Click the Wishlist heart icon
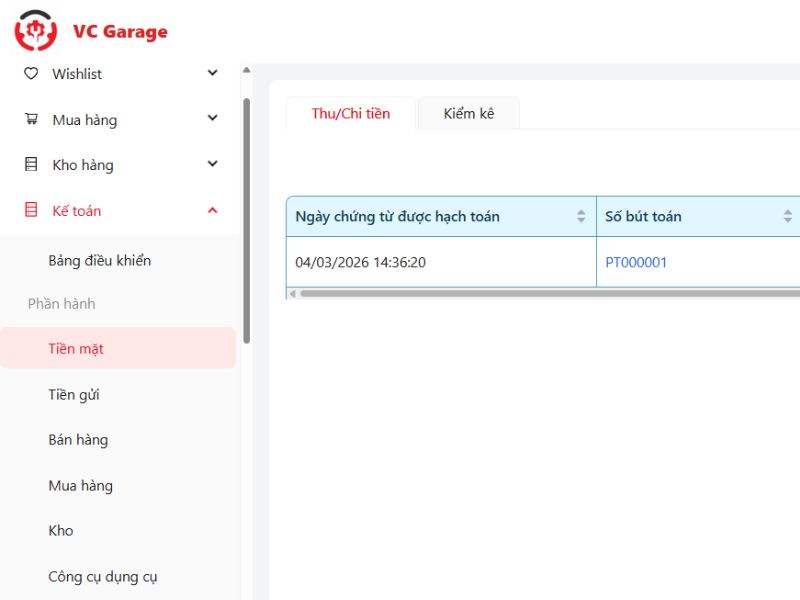 31,74
